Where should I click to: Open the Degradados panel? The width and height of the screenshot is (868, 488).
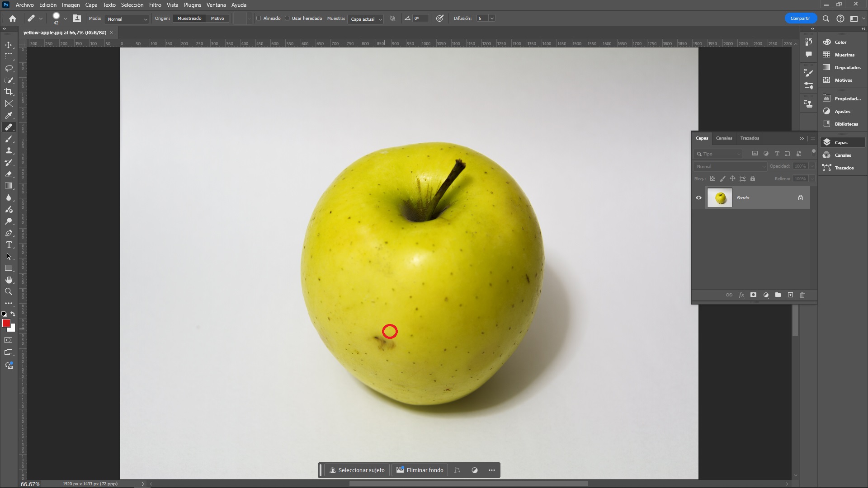click(x=844, y=67)
